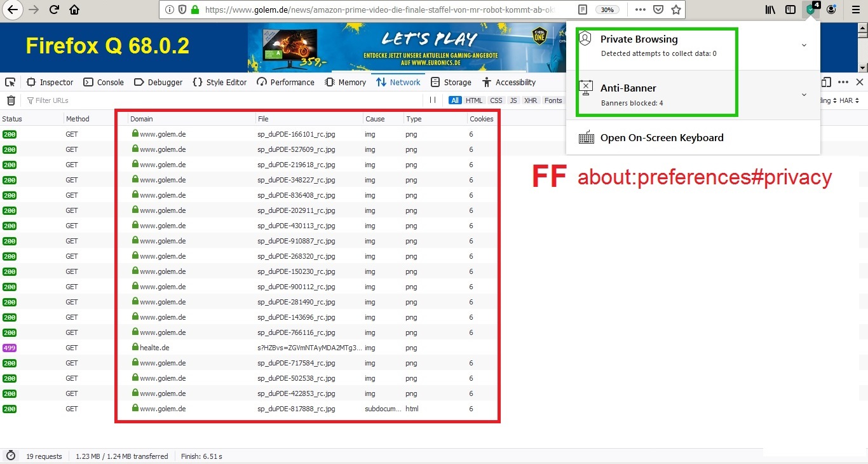Click the green connection padlock icon

(195, 10)
